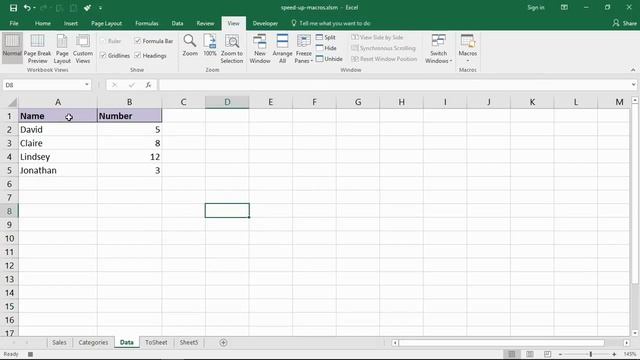Click the Tell me what you want to do box
640x360 pixels.
click(331, 23)
